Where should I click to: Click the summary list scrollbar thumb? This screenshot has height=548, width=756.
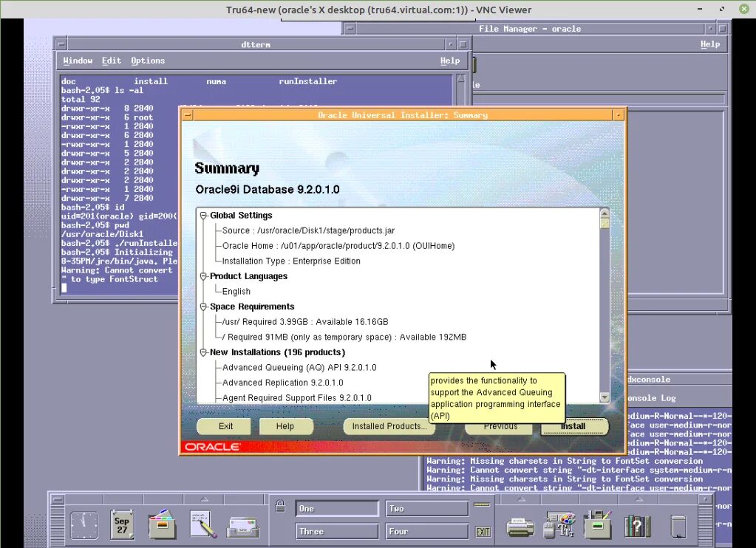pyautogui.click(x=604, y=223)
